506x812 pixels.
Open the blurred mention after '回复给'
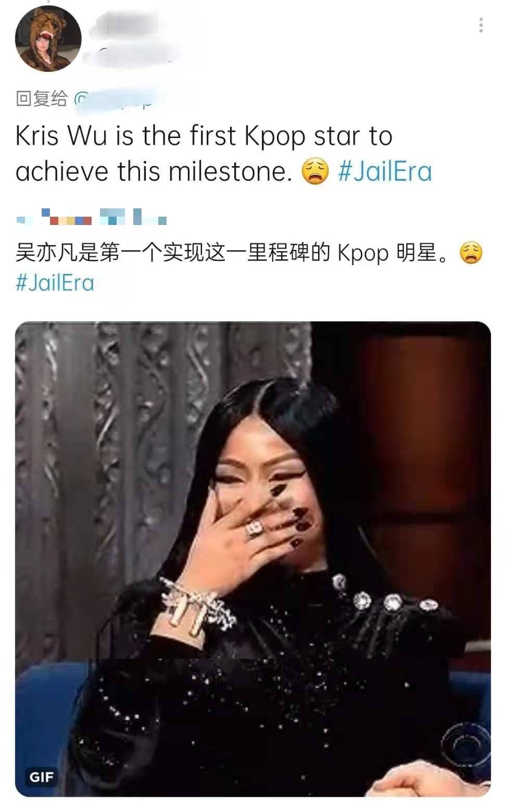click(116, 98)
